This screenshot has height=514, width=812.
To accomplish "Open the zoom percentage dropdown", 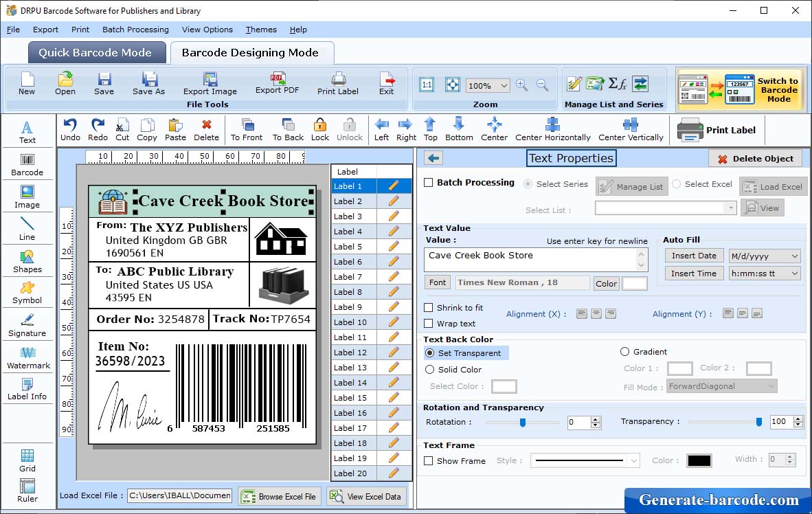I will point(504,85).
